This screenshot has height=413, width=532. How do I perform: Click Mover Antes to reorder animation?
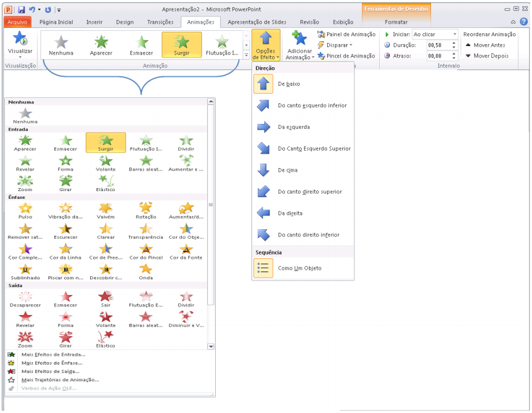coord(485,45)
